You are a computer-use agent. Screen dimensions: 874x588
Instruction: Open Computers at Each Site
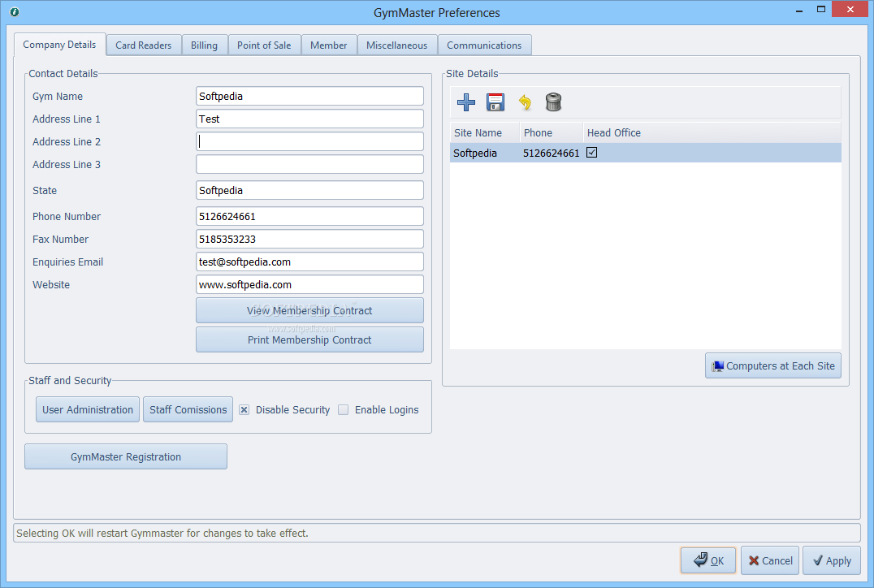(x=773, y=365)
